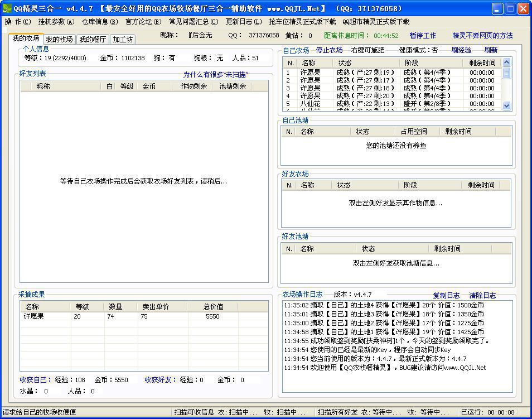Select 许愿果 row in 采摘成果 table

(144, 316)
